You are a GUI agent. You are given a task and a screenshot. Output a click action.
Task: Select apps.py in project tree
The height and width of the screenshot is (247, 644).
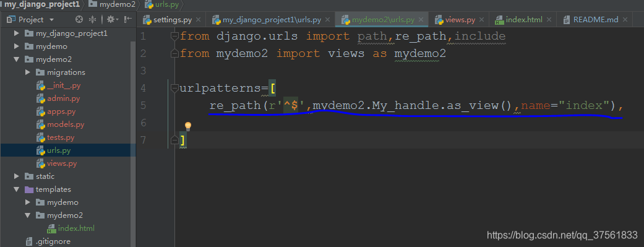(61, 111)
